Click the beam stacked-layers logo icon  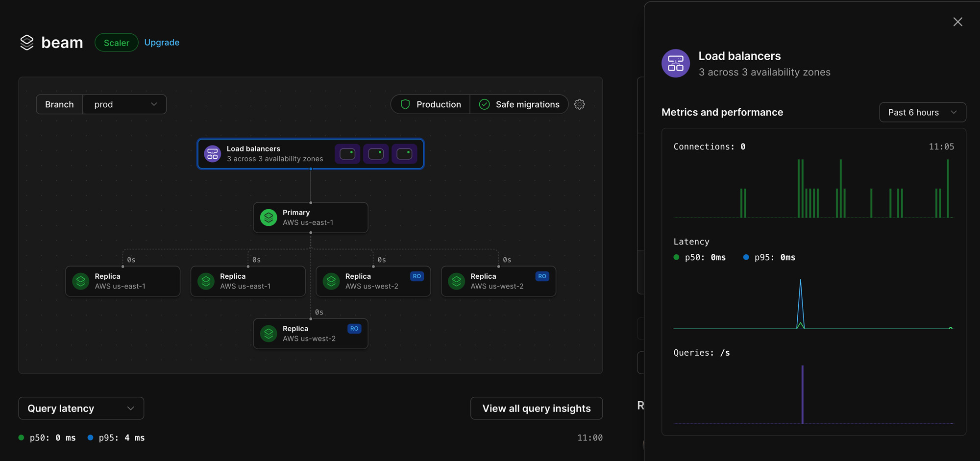27,43
